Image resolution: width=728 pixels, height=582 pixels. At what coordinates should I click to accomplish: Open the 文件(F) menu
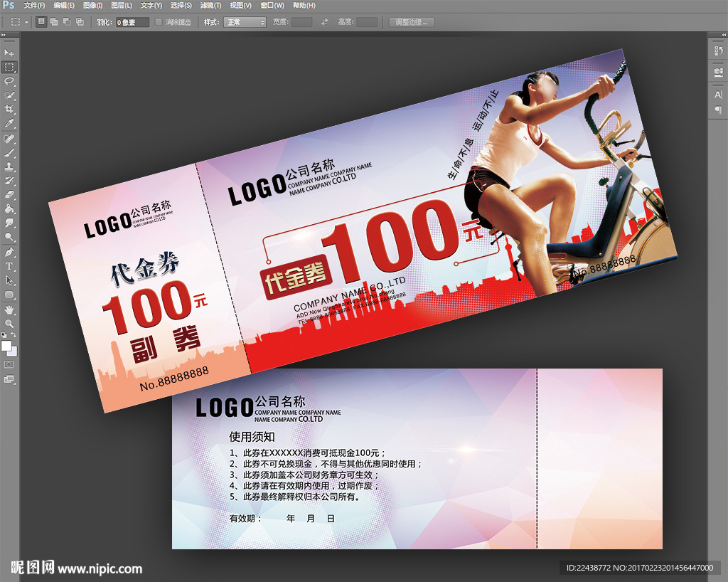(34, 6)
